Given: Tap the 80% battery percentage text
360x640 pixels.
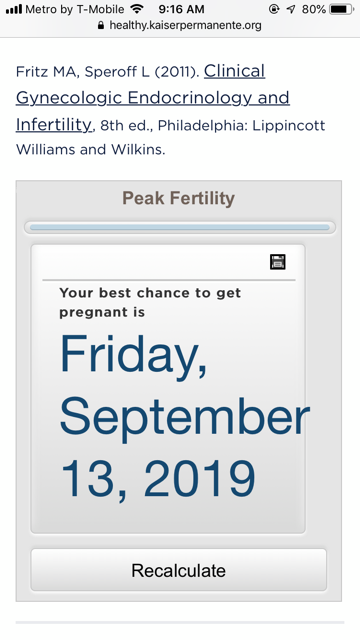Looking at the screenshot, I should 313,9.
